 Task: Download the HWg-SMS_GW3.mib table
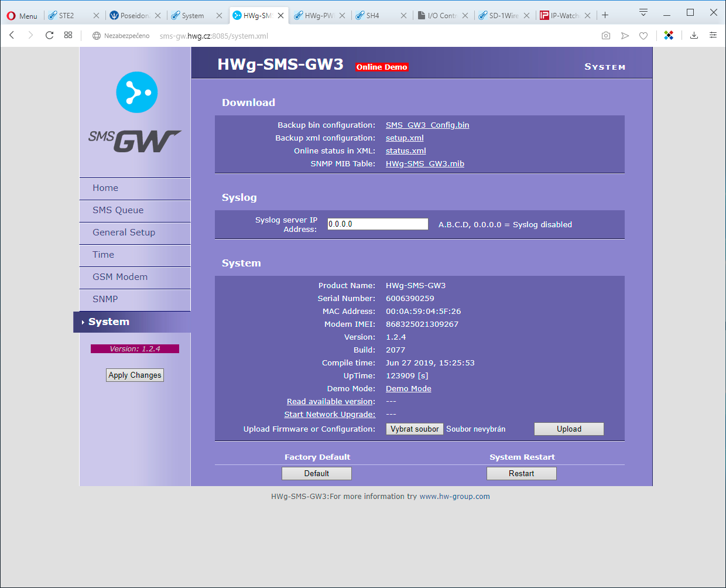pos(425,164)
